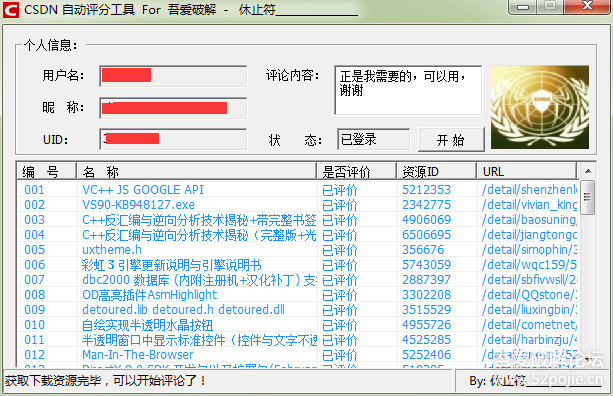Click URL /detail/liuxingbin
This screenshot has height=396, width=613.
pos(529,310)
